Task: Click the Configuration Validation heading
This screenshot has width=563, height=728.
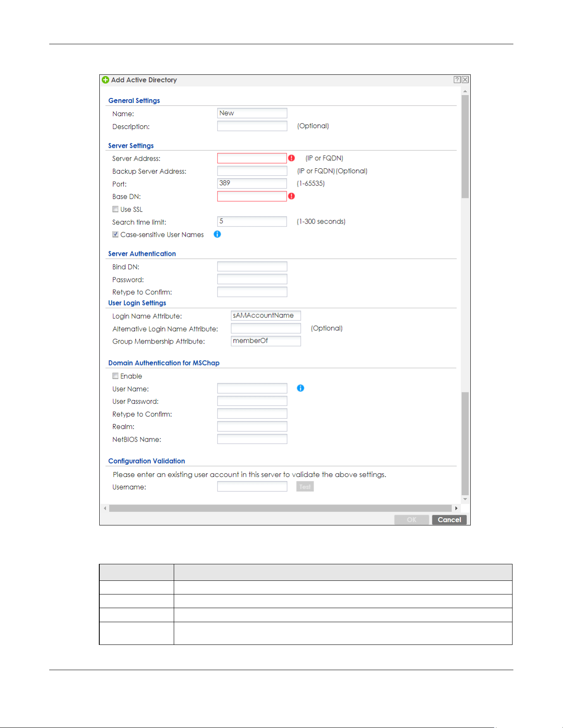Action: pyautogui.click(x=146, y=461)
